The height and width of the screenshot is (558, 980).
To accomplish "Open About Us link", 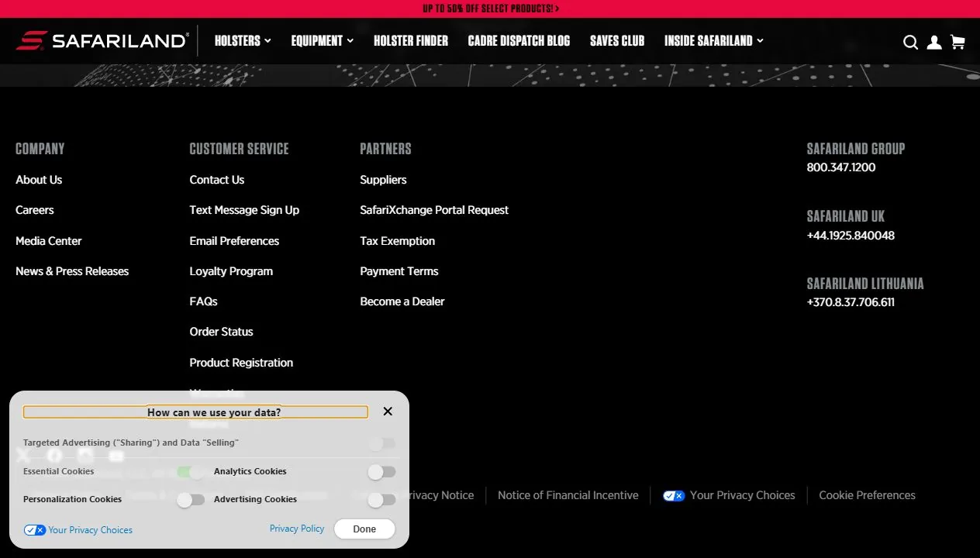I will coord(39,180).
